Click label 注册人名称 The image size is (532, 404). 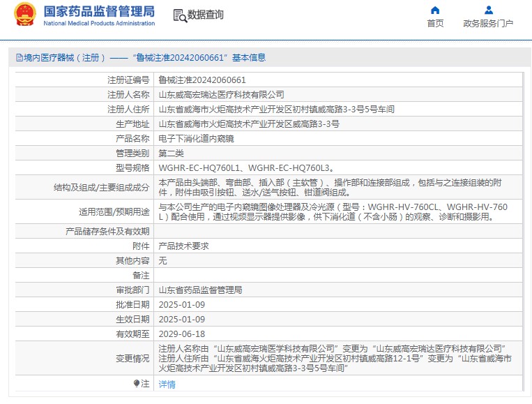pyautogui.click(x=128, y=95)
